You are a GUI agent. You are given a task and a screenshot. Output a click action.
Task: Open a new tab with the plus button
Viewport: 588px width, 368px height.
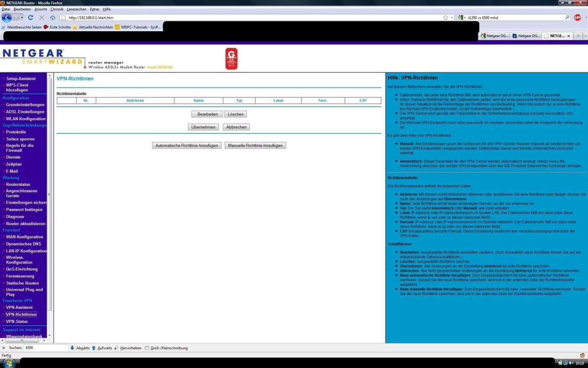click(x=578, y=36)
